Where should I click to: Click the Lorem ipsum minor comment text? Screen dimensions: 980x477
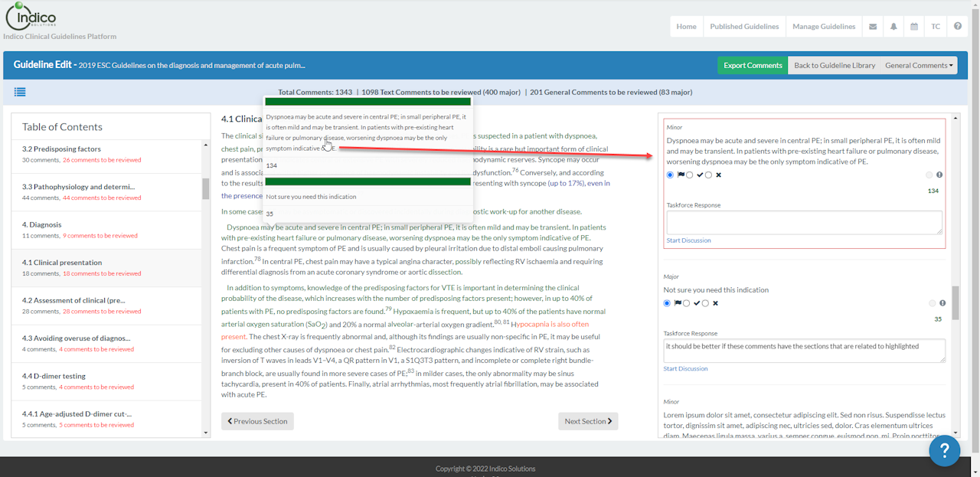point(804,425)
